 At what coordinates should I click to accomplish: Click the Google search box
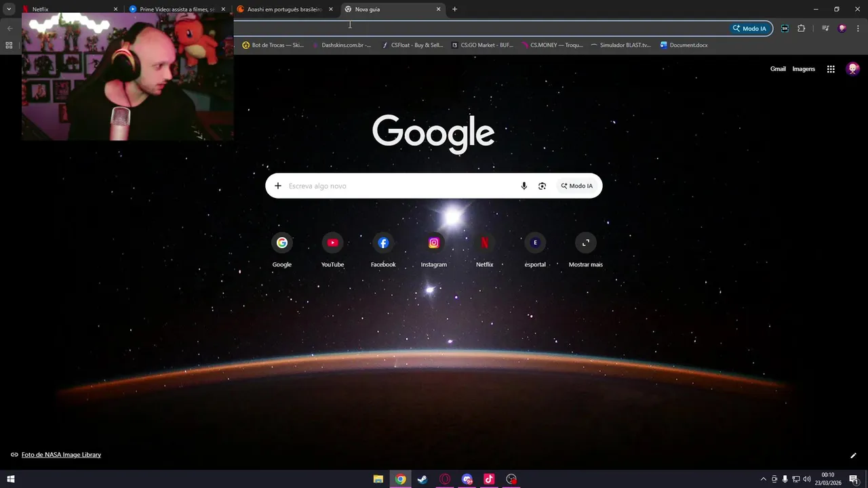coord(434,186)
